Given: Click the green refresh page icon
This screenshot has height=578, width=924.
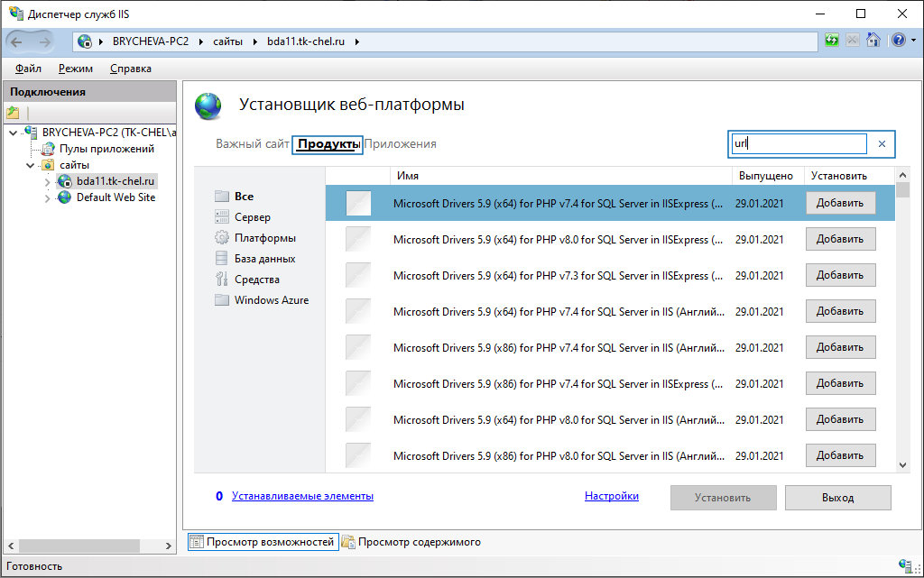Looking at the screenshot, I should [x=831, y=41].
